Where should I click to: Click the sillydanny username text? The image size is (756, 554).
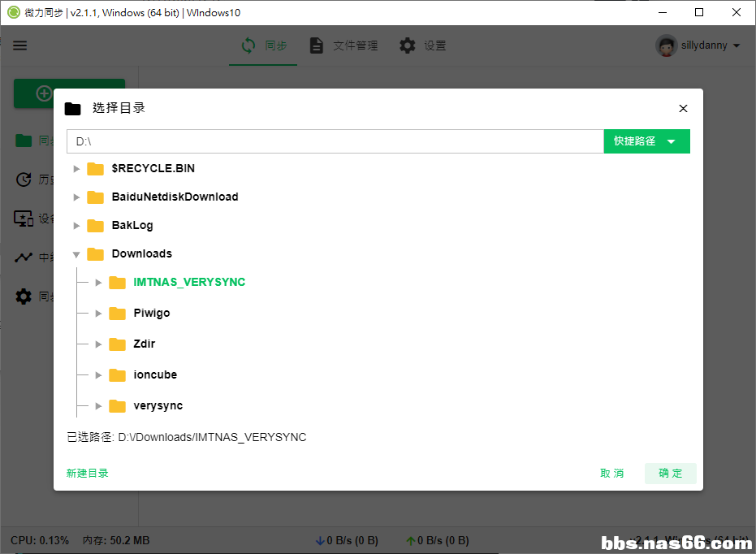pyautogui.click(x=704, y=45)
